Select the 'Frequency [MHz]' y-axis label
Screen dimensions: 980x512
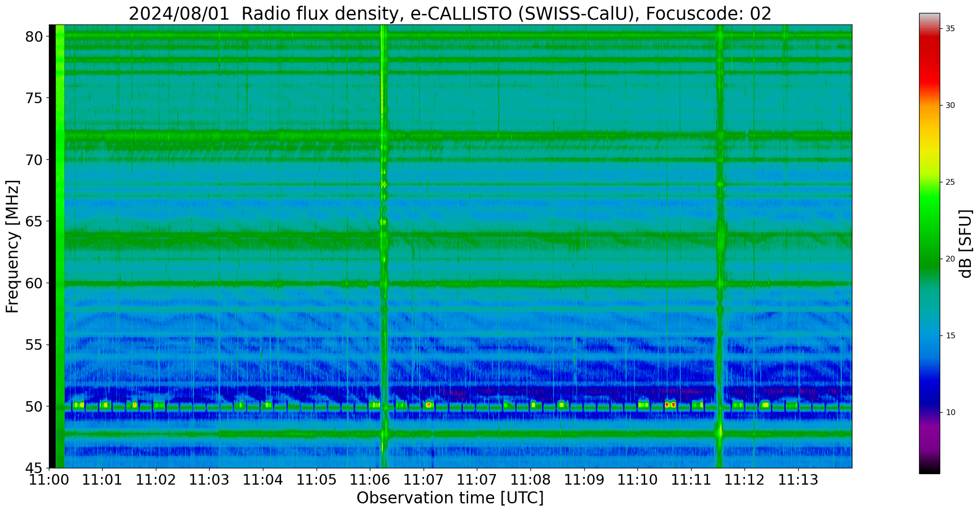(x=12, y=246)
